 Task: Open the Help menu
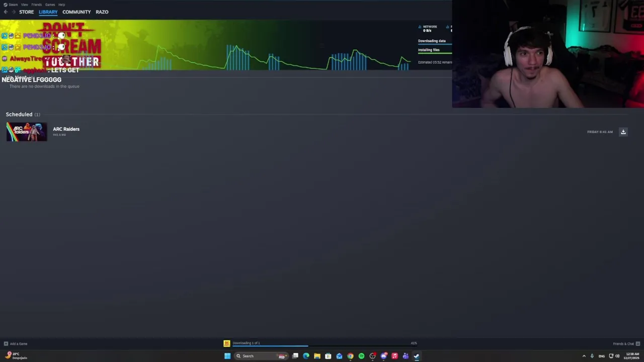[x=61, y=5]
